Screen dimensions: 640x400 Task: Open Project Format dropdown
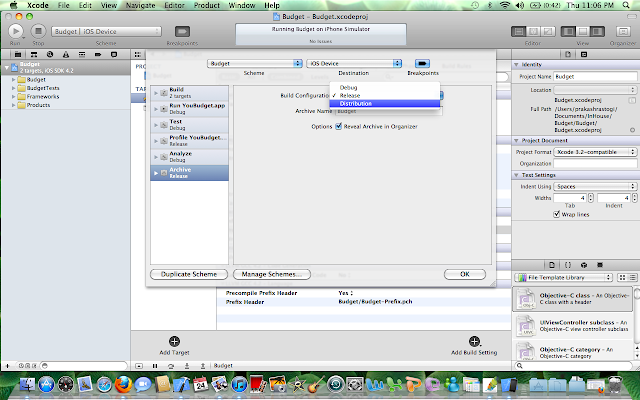595,152
